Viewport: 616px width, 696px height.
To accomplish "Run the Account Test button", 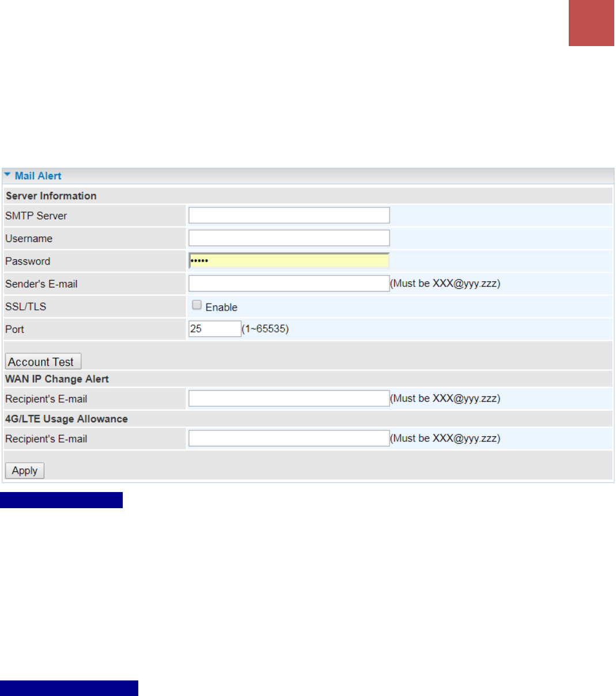I will click(x=43, y=362).
